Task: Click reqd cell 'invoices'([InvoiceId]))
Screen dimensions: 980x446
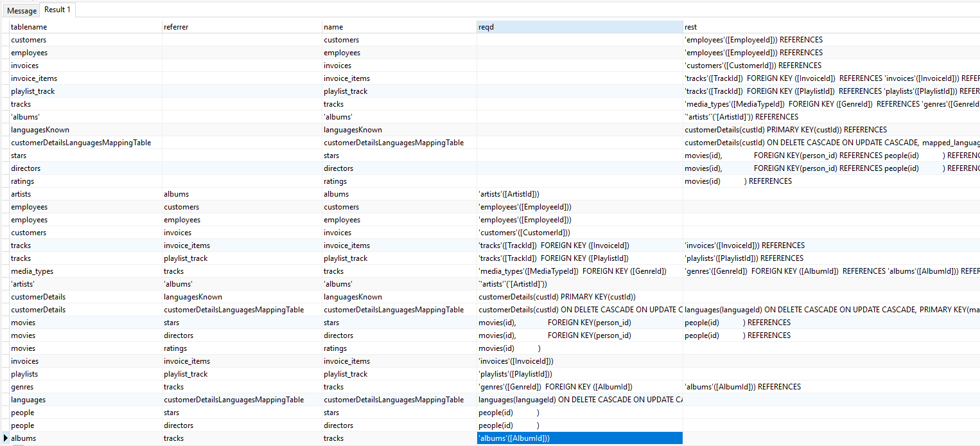Action: click(x=579, y=361)
